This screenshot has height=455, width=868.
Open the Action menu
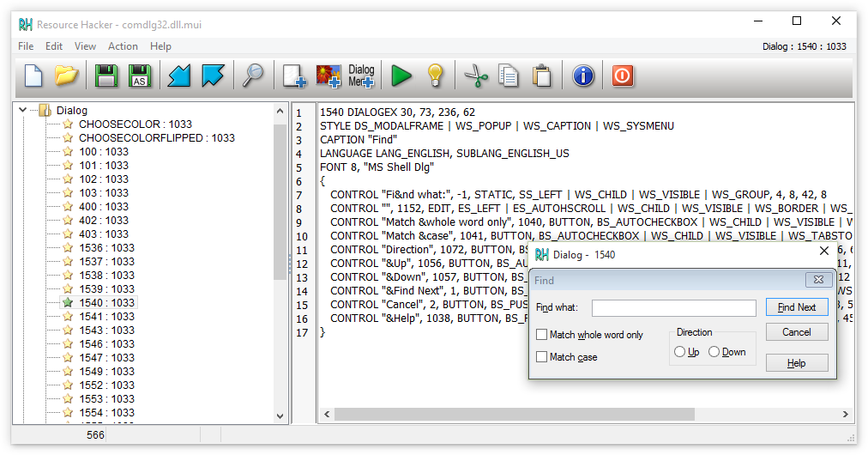point(123,46)
